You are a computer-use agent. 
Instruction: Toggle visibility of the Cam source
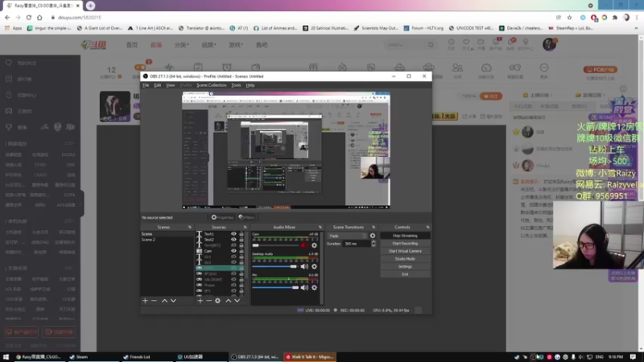[x=233, y=251]
